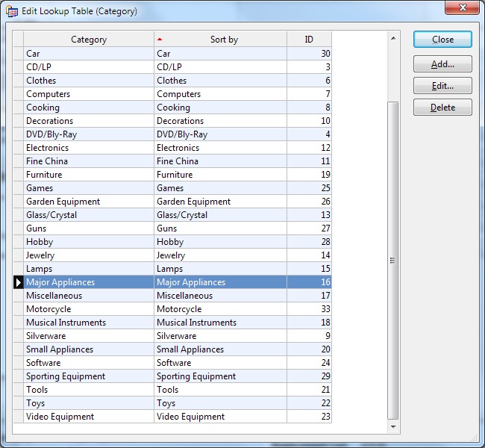The image size is (485, 448).
Task: Select Silverware in the Category column
Action: [89, 336]
